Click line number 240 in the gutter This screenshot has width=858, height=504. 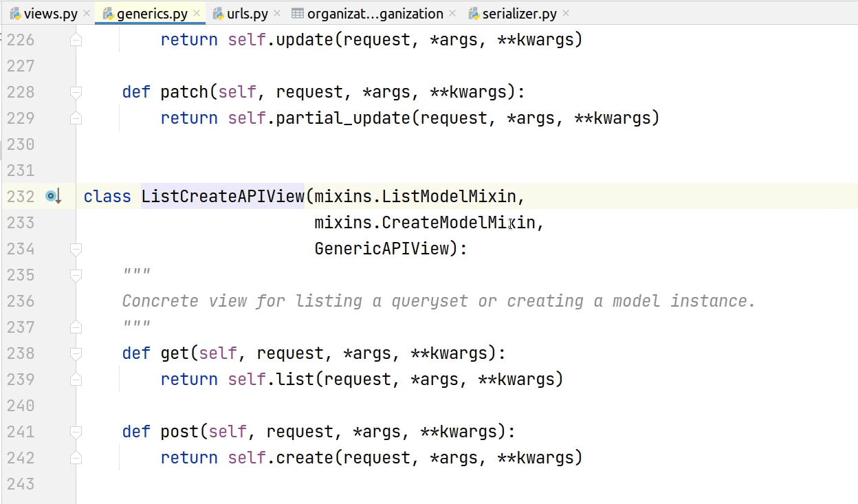[x=21, y=406]
